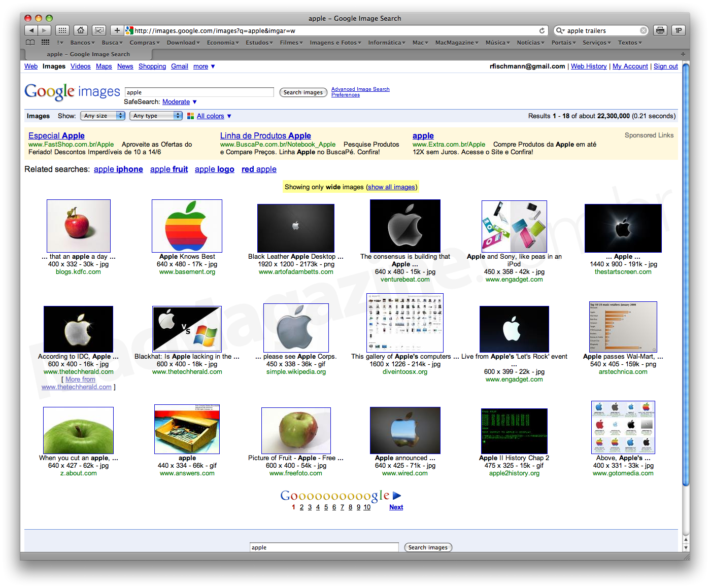Image resolution: width=710 pixels, height=588 pixels.
Task: Sign out of the Google account
Action: coord(666,66)
